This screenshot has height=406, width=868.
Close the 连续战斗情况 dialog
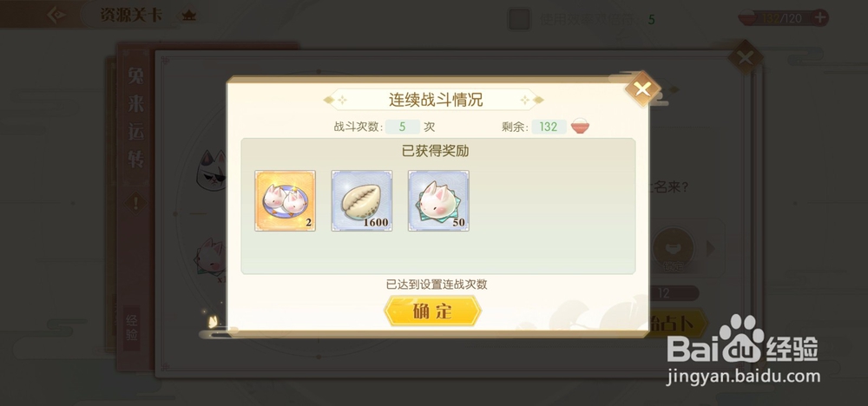pyautogui.click(x=642, y=88)
